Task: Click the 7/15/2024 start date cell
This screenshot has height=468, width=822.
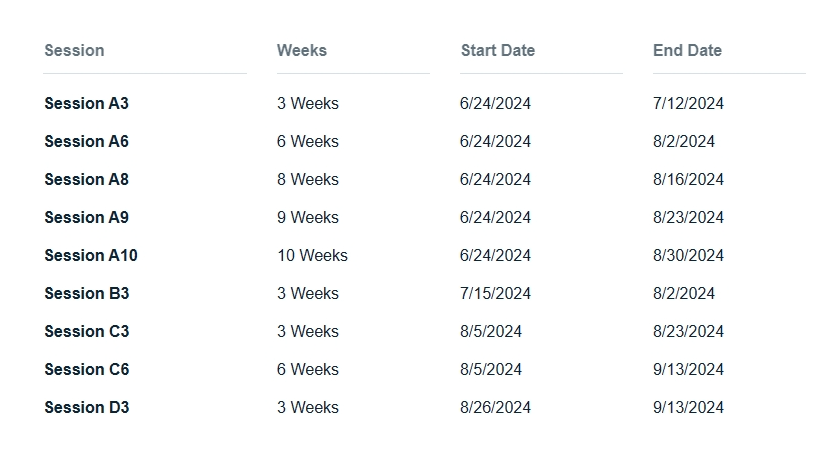Action: [x=496, y=293]
